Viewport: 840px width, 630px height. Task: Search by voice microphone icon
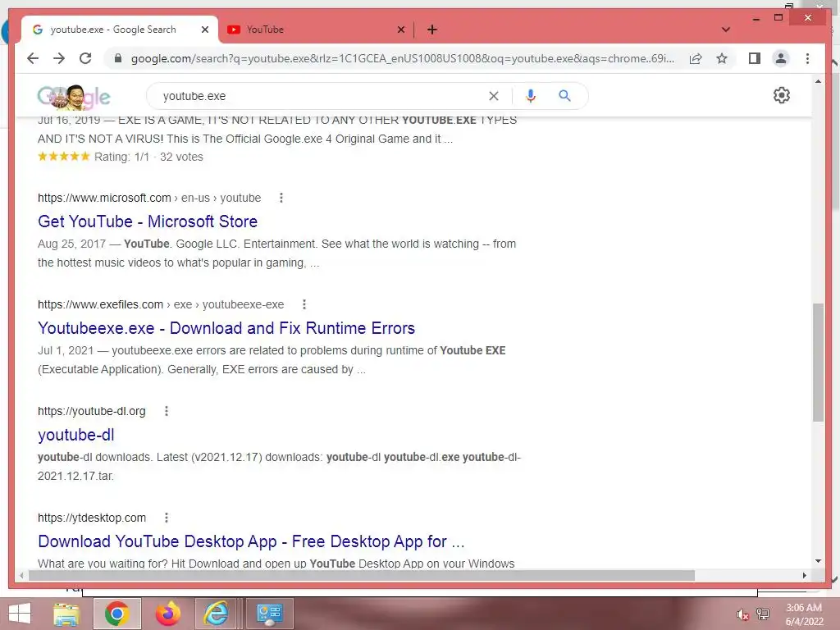tap(531, 96)
